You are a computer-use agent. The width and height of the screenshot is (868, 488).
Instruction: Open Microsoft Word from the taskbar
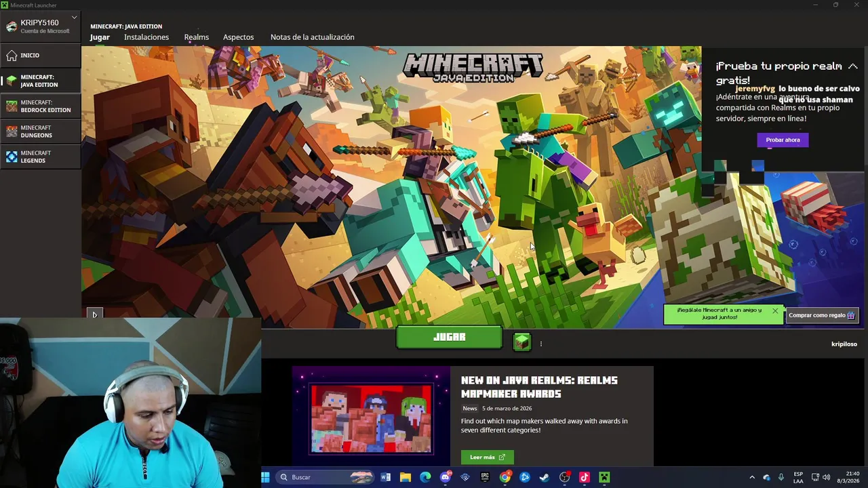click(x=386, y=477)
